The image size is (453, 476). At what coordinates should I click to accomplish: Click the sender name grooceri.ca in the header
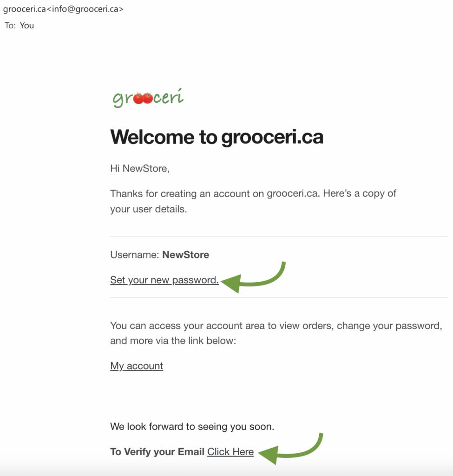(24, 9)
